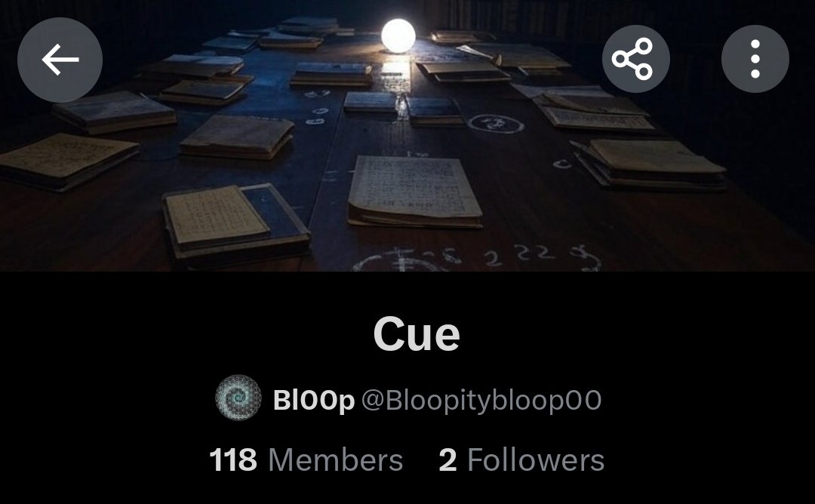Image resolution: width=815 pixels, height=504 pixels.
Task: Click the word Members label
Action: point(335,460)
